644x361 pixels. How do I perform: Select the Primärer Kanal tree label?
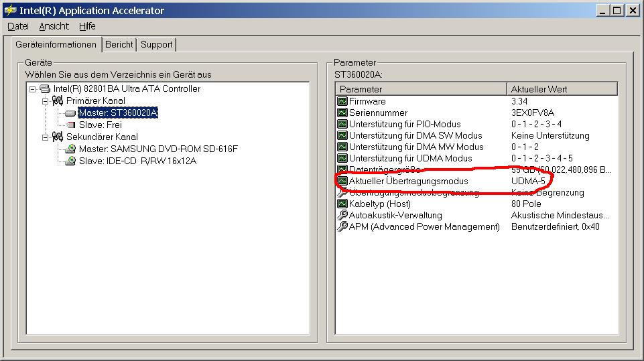(96, 100)
